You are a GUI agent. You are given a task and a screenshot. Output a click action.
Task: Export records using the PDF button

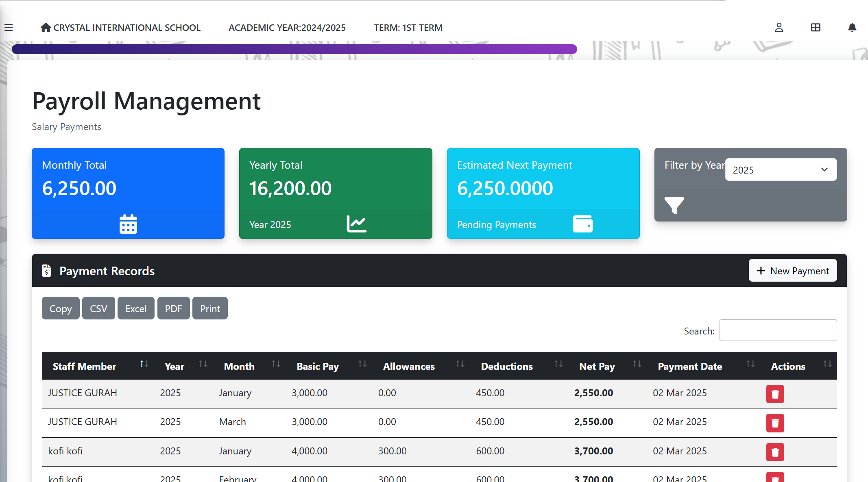click(x=173, y=308)
